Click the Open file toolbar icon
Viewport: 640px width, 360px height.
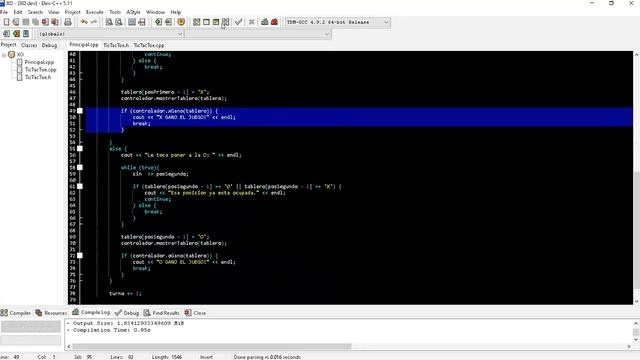[x=16, y=22]
